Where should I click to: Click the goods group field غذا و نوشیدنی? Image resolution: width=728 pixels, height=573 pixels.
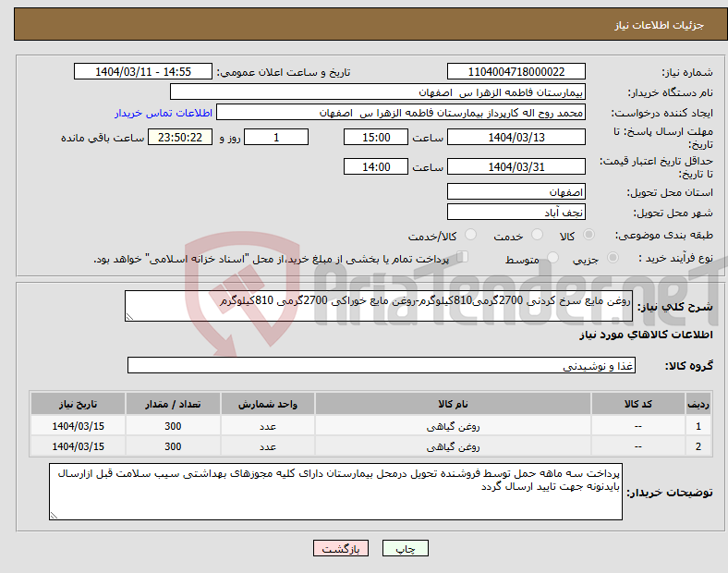click(382, 365)
